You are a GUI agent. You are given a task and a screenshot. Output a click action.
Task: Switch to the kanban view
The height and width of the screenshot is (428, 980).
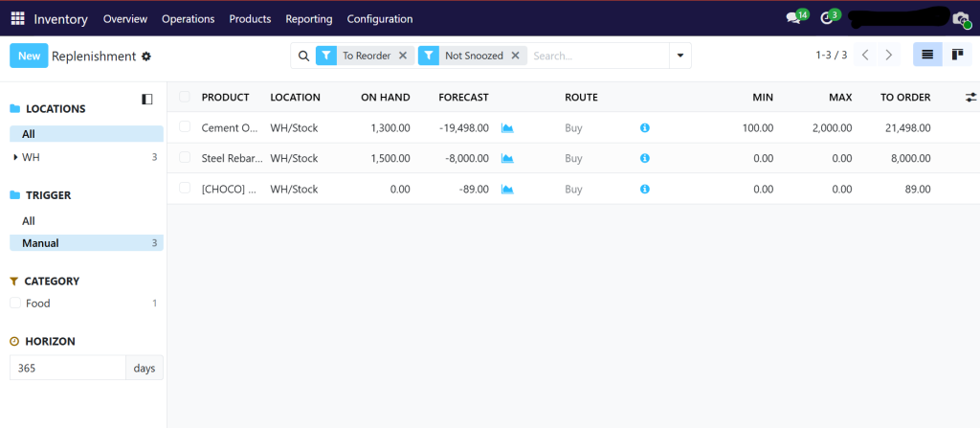(x=956, y=56)
